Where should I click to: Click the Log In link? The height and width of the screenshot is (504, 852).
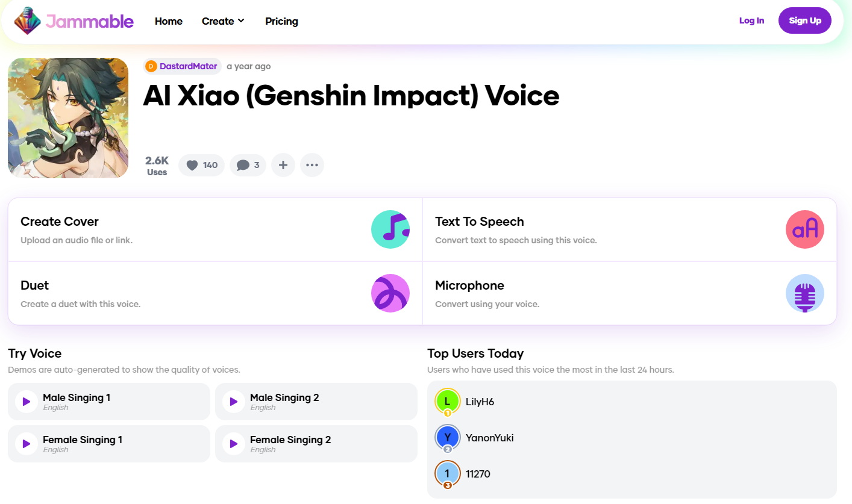(751, 20)
